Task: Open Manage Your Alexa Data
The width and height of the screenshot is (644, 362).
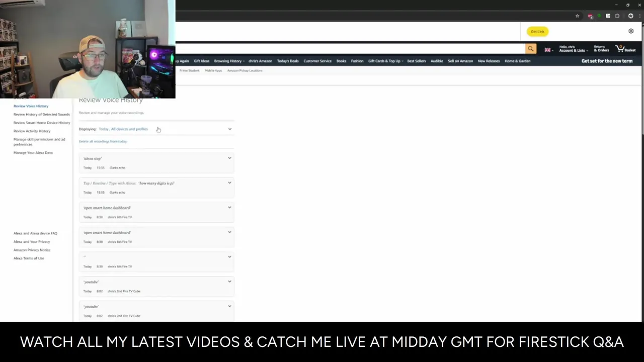Action: pyautogui.click(x=33, y=153)
